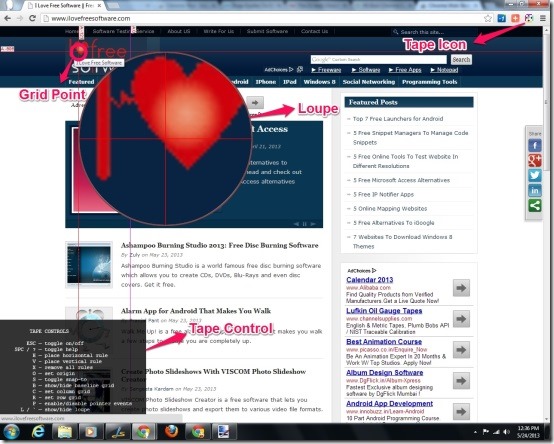Click the I Love Free Software browser tab
Viewport: 554px width, 444px height.
pos(64,6)
